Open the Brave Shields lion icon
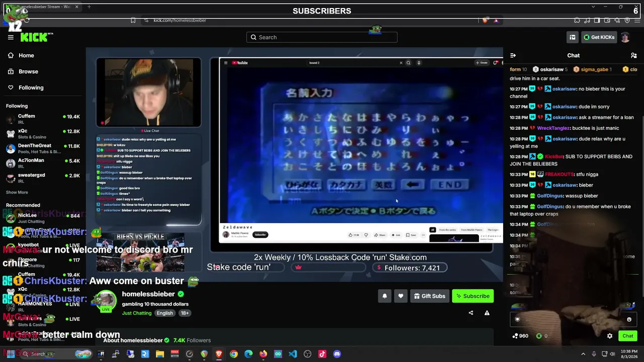 click(485, 20)
